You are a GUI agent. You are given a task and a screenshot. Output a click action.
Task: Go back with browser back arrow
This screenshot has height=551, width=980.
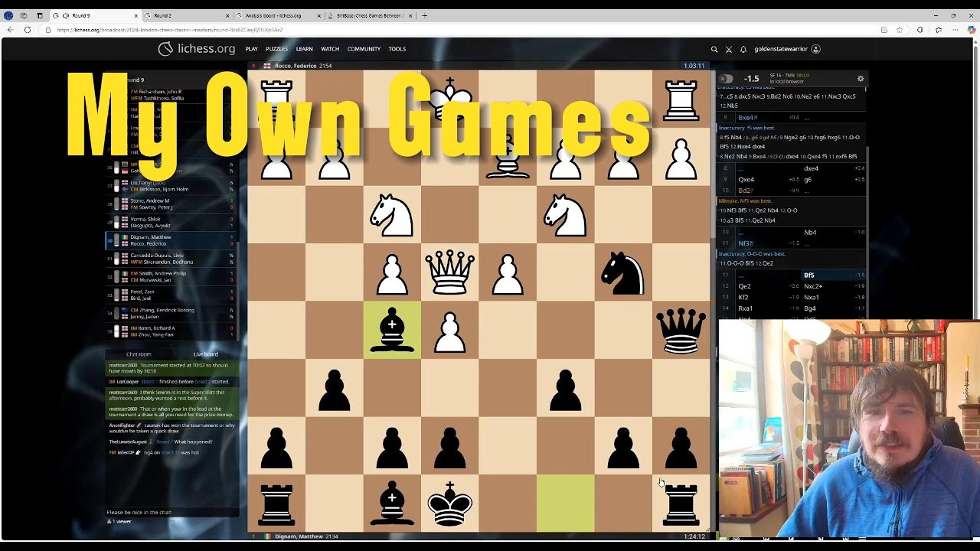click(10, 30)
